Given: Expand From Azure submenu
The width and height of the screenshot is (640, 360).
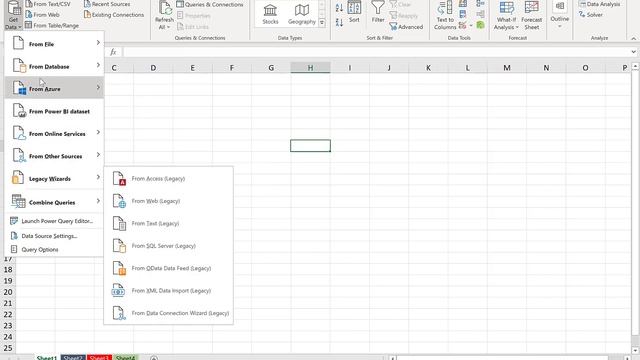Looking at the screenshot, I should pos(54,89).
